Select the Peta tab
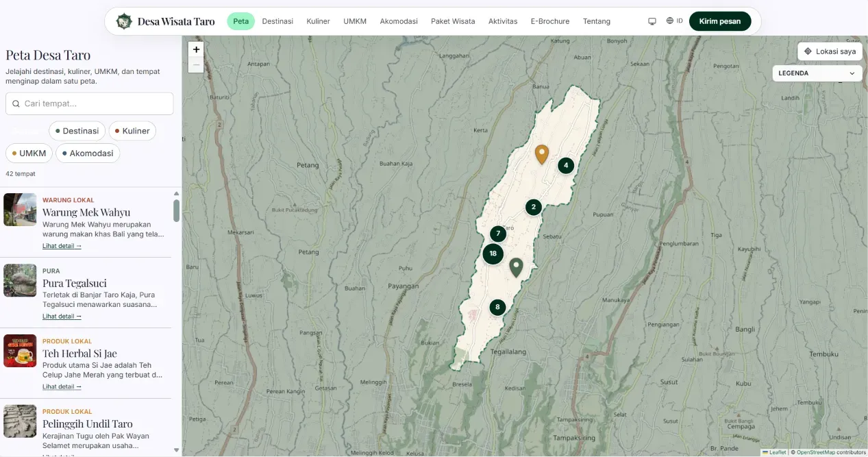Image resolution: width=868 pixels, height=457 pixels. (240, 21)
